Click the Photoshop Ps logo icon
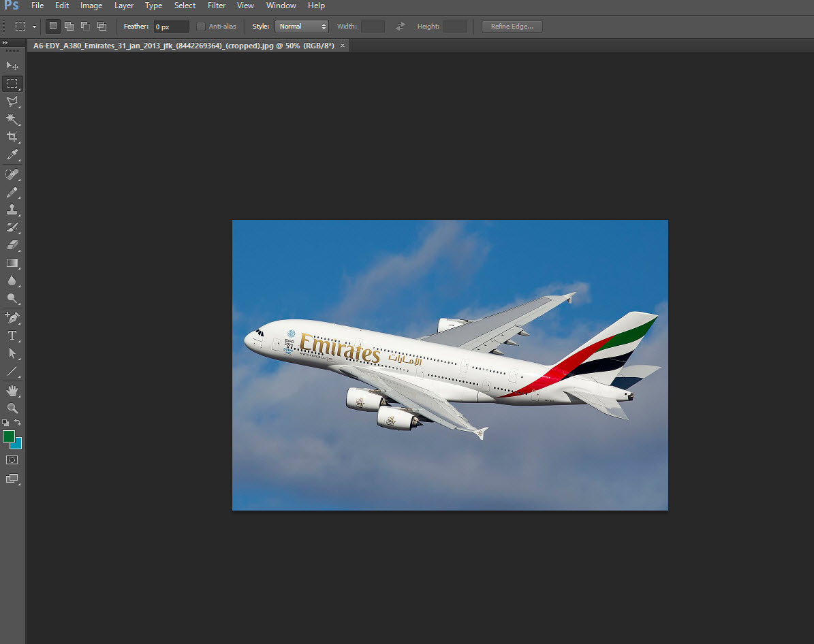This screenshot has height=644, width=814. click(11, 5)
